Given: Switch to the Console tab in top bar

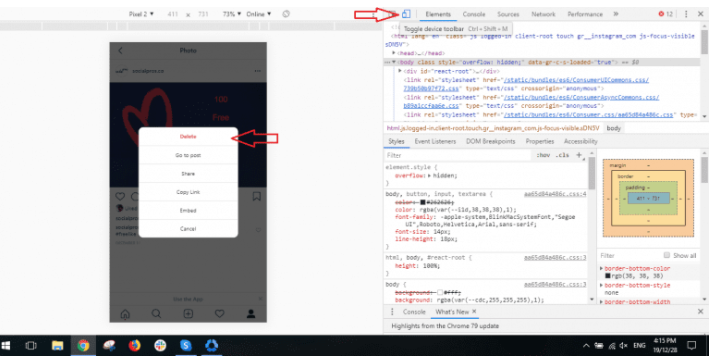Looking at the screenshot, I should [x=474, y=14].
